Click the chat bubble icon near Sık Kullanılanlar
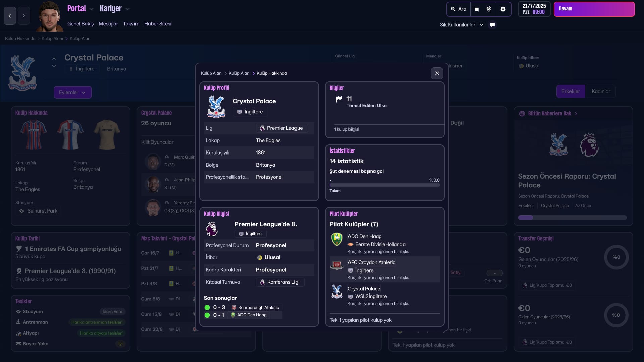644x362 pixels. point(492,25)
